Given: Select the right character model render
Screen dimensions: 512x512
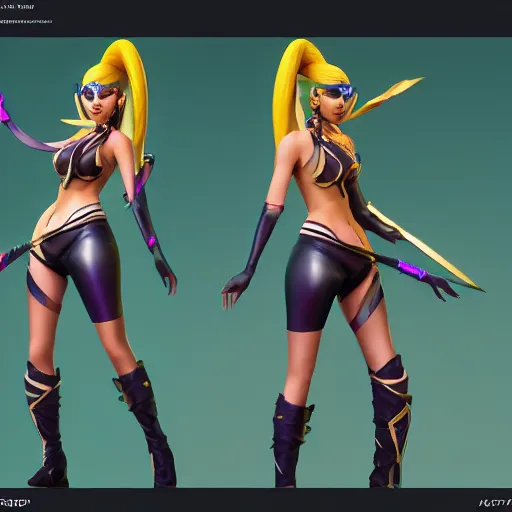Looking at the screenshot, I should pos(353,263).
